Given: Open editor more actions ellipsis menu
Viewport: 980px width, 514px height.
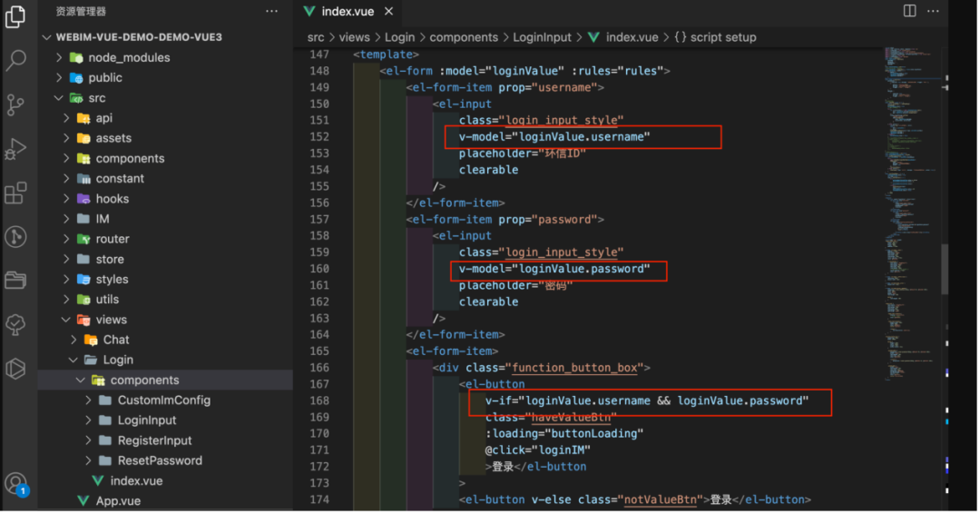Looking at the screenshot, I should tap(933, 11).
